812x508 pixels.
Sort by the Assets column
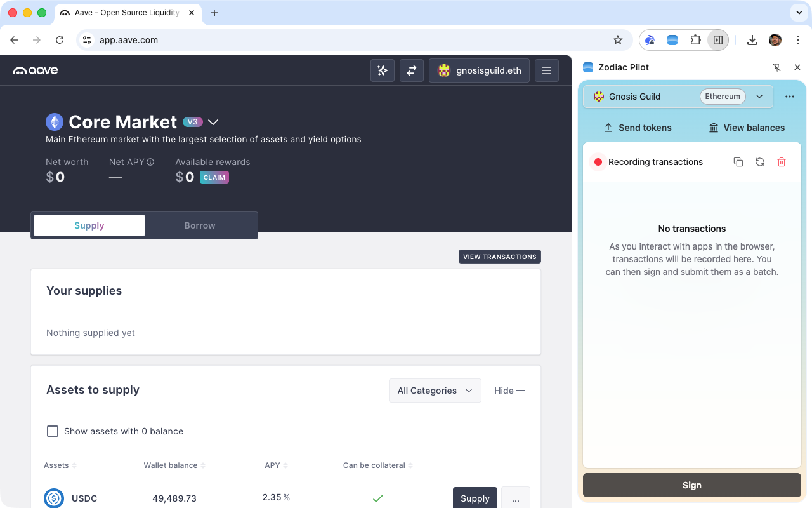point(60,465)
